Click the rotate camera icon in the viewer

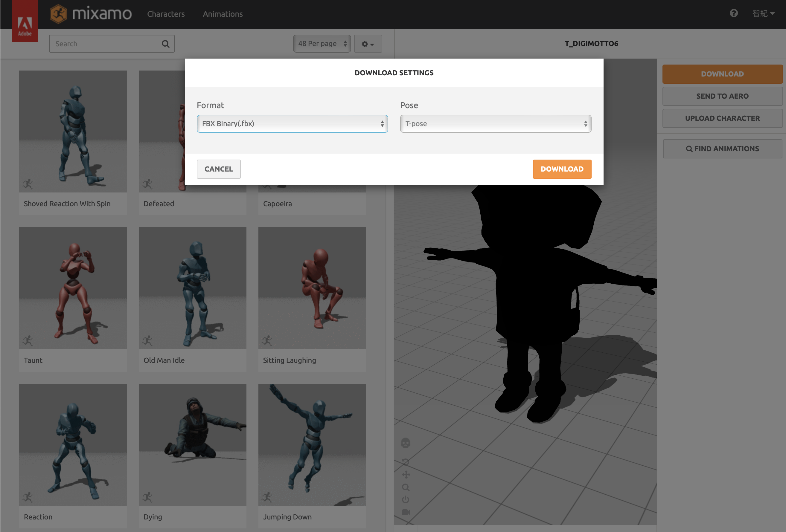point(406,462)
